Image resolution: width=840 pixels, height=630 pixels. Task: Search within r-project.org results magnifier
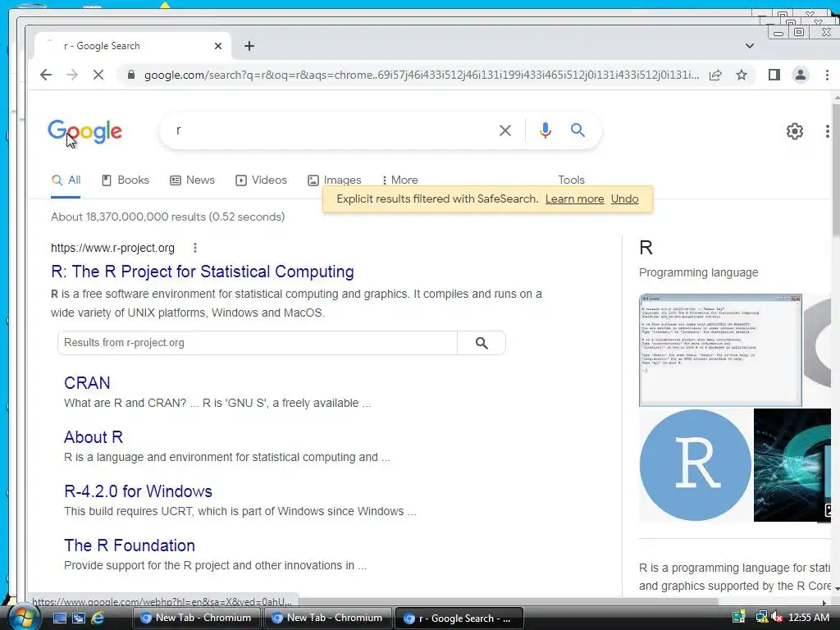482,343
